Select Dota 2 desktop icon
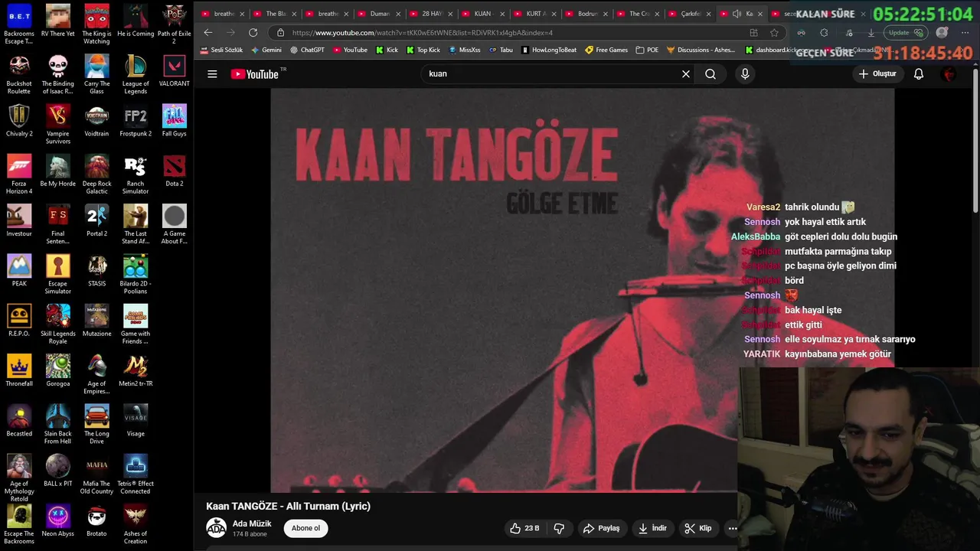 [x=175, y=171]
